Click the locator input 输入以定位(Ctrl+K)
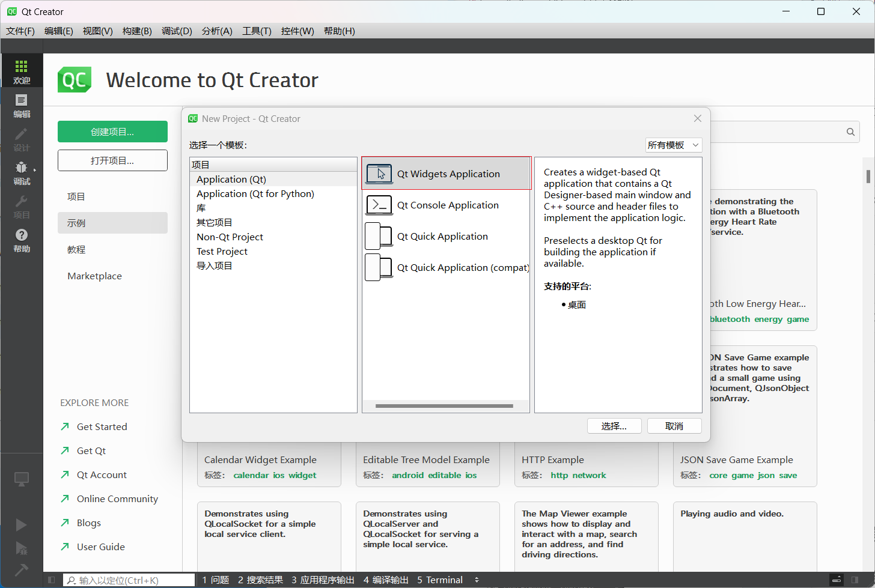The width and height of the screenshot is (875, 588). click(x=129, y=580)
